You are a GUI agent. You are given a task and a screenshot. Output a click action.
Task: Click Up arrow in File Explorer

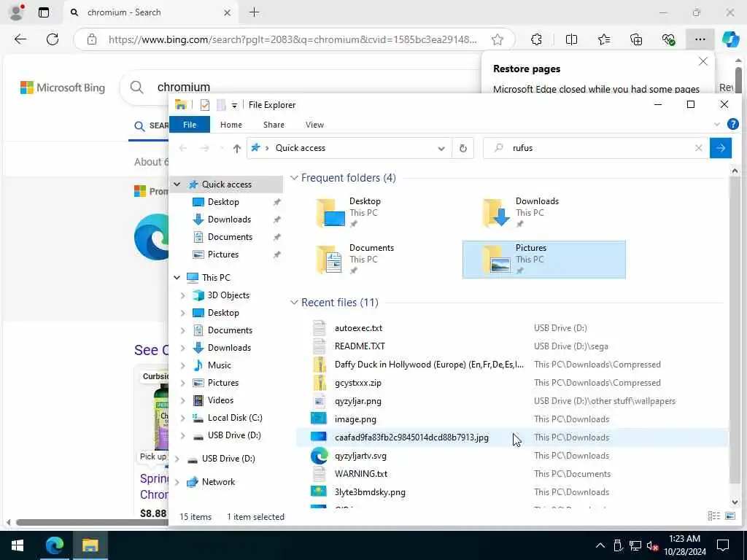237,149
